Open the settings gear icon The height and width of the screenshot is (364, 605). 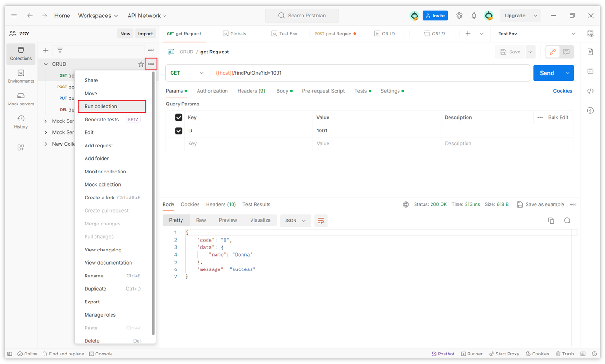459,16
